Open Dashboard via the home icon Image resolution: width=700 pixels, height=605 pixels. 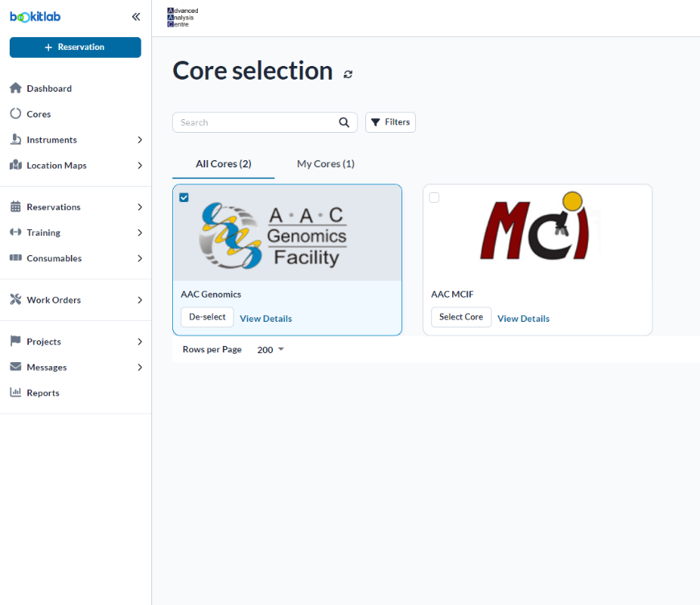[x=15, y=88]
